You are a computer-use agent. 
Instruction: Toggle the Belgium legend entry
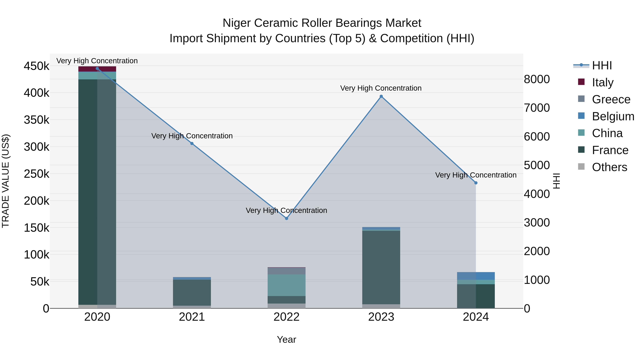[606, 116]
